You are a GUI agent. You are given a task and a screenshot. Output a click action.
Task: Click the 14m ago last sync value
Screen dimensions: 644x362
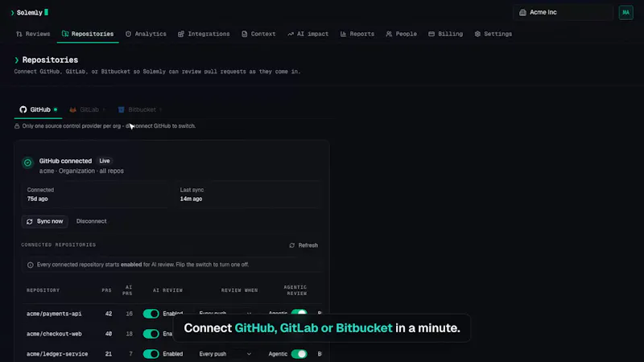(x=191, y=199)
